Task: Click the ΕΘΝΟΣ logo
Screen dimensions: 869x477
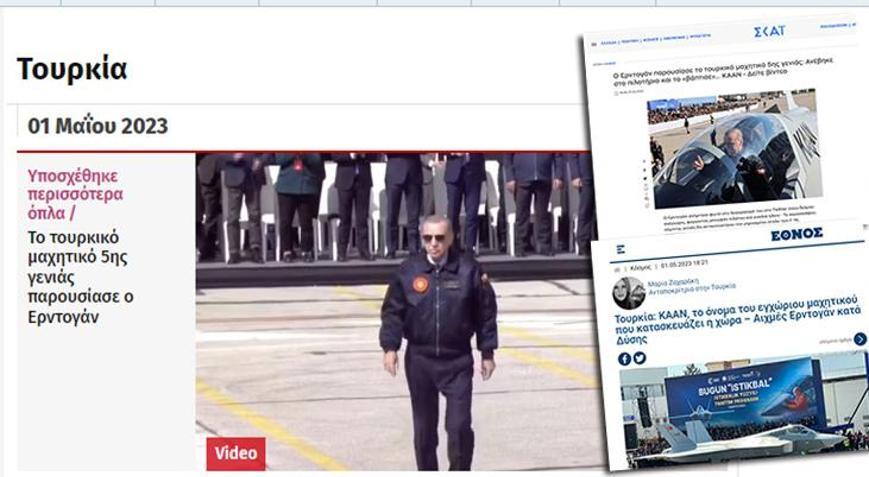Action: (796, 235)
